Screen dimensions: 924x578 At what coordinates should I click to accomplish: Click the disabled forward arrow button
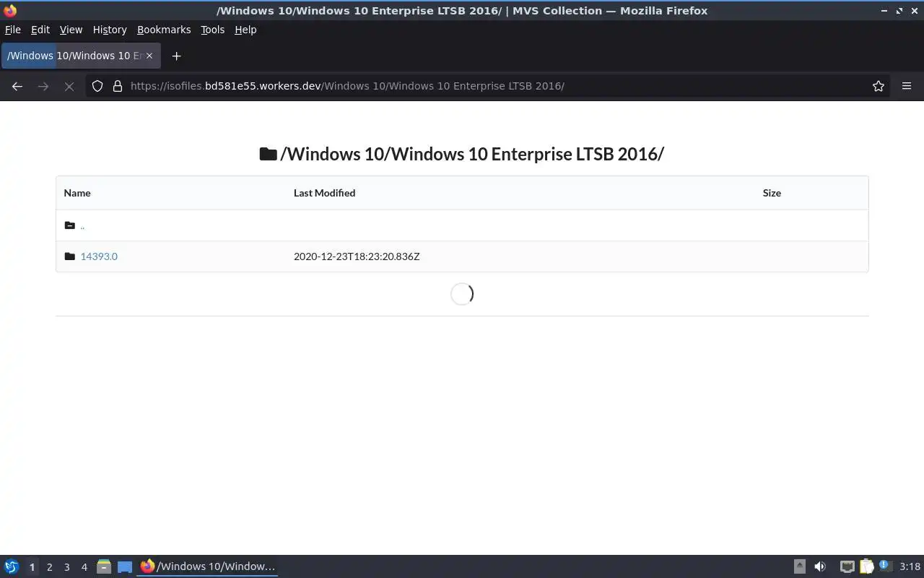43,86
